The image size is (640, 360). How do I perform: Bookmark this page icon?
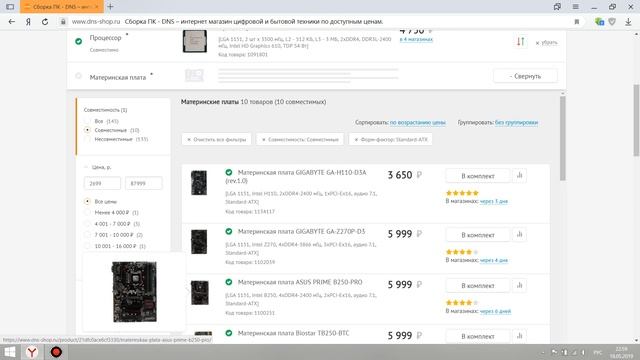click(x=577, y=22)
